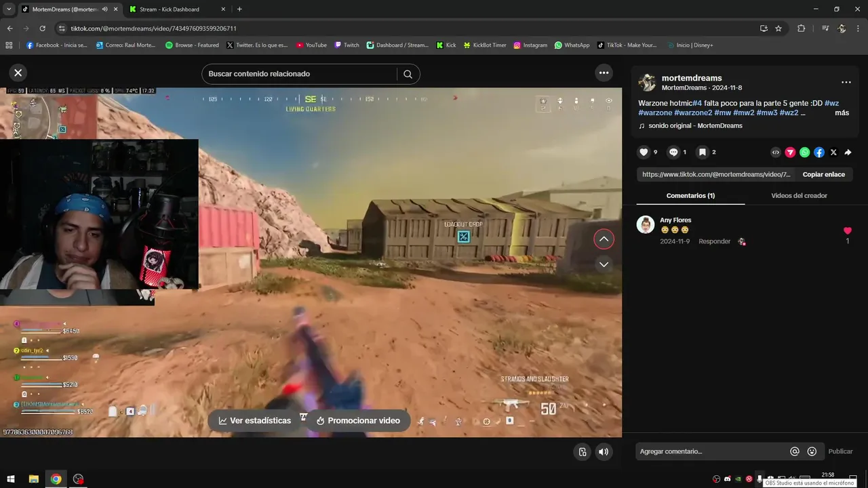Open comments via speech bubble icon
Viewport: 868px width, 488px height.
pyautogui.click(x=673, y=152)
